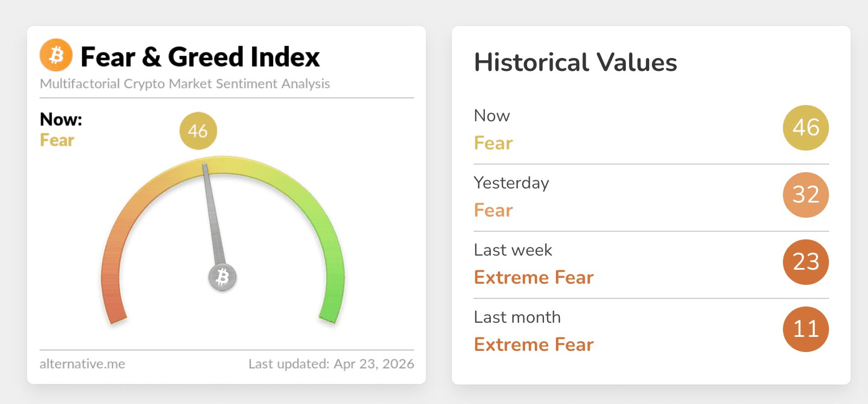Click the Historical Values heading
Viewport: 868px width, 404px height.
pyautogui.click(x=575, y=62)
